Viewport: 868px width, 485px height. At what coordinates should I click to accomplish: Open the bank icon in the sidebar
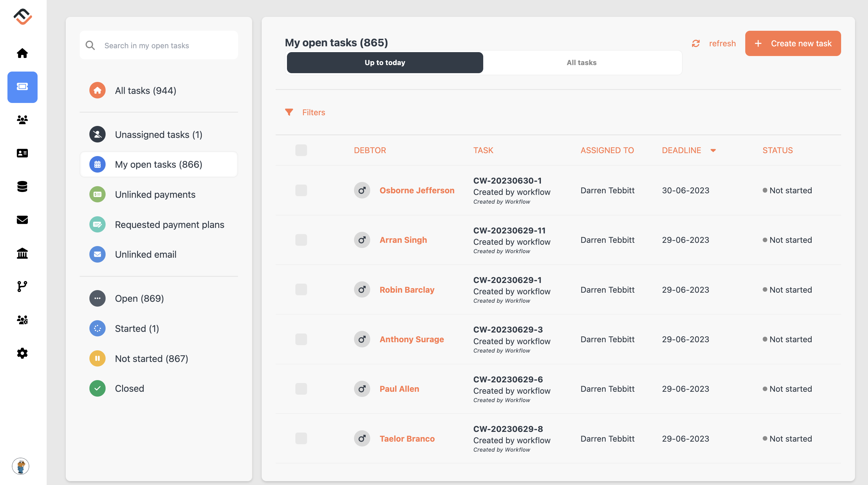tap(22, 253)
